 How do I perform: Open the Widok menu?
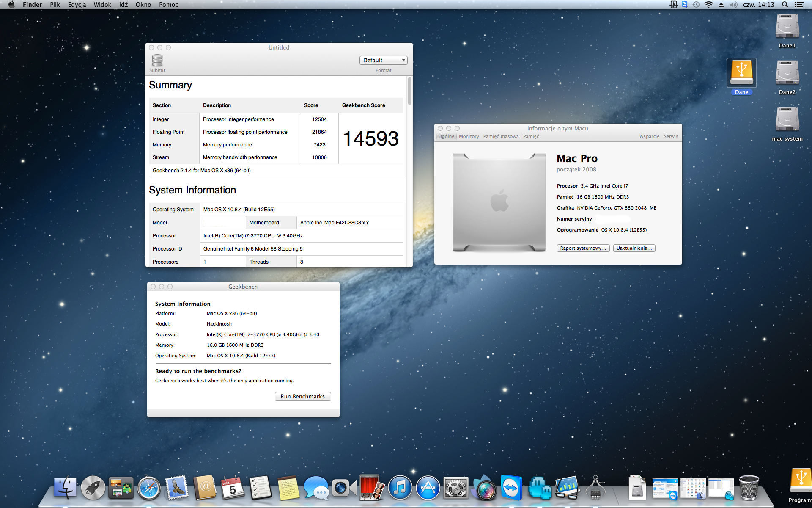click(x=102, y=5)
